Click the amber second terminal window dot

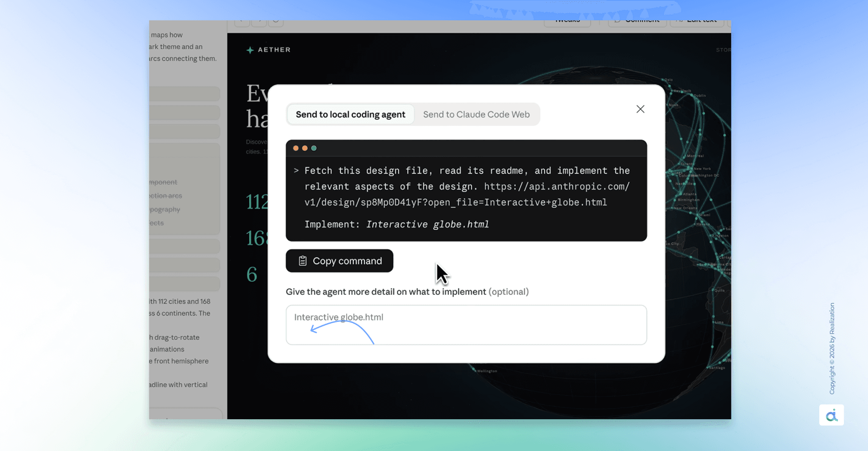tap(305, 148)
